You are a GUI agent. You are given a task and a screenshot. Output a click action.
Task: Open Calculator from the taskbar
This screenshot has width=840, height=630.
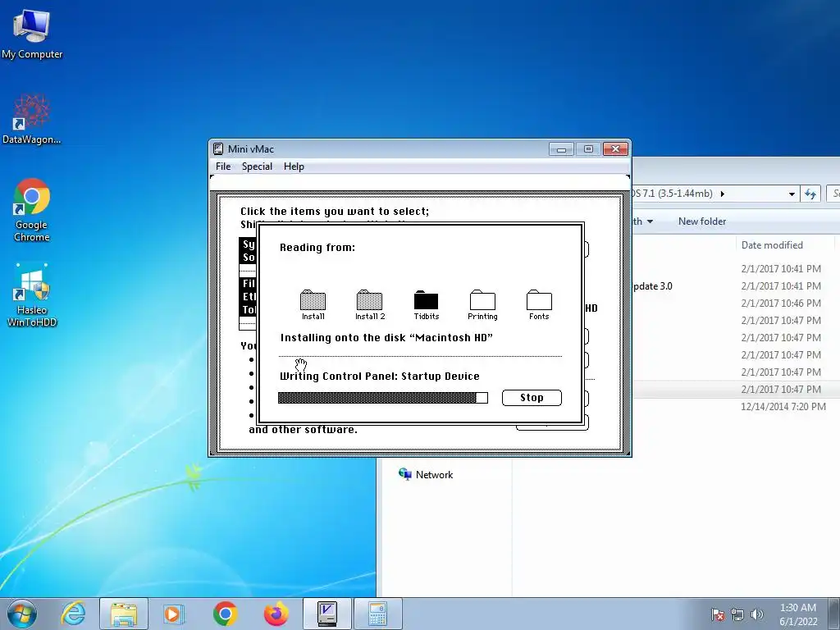coord(377,614)
